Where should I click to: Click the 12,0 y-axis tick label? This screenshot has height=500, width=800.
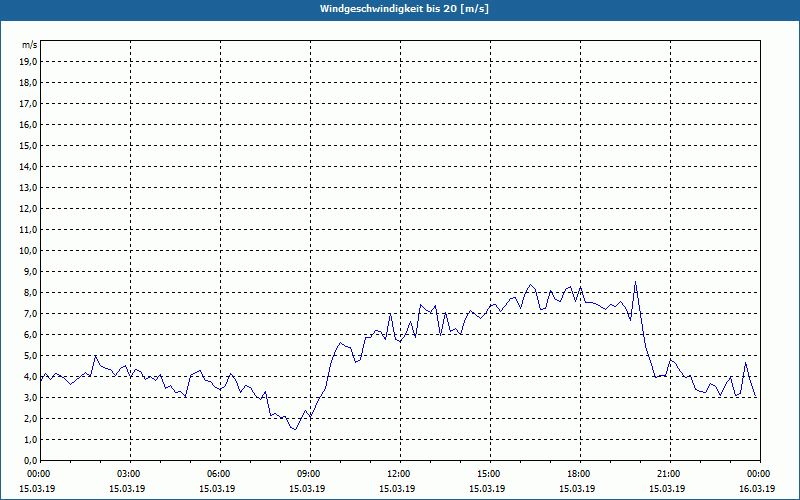pos(28,209)
